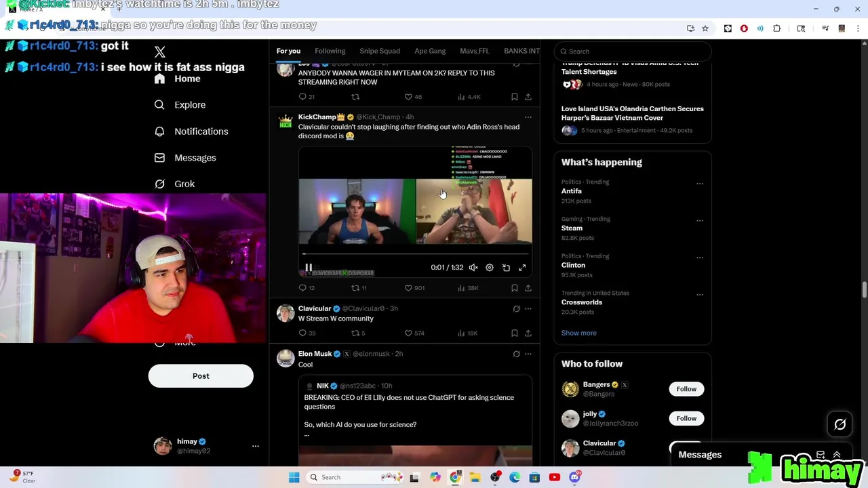The image size is (868, 488).
Task: Open more options for Crosswordle trend
Action: pyautogui.click(x=700, y=295)
